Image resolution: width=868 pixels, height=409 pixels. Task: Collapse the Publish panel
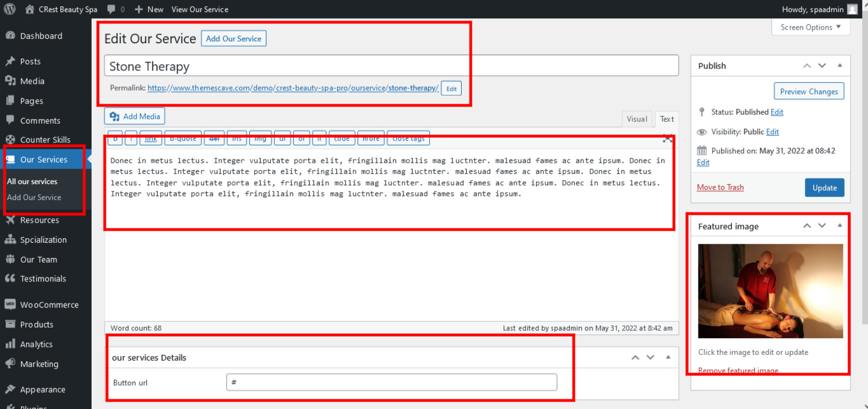840,66
